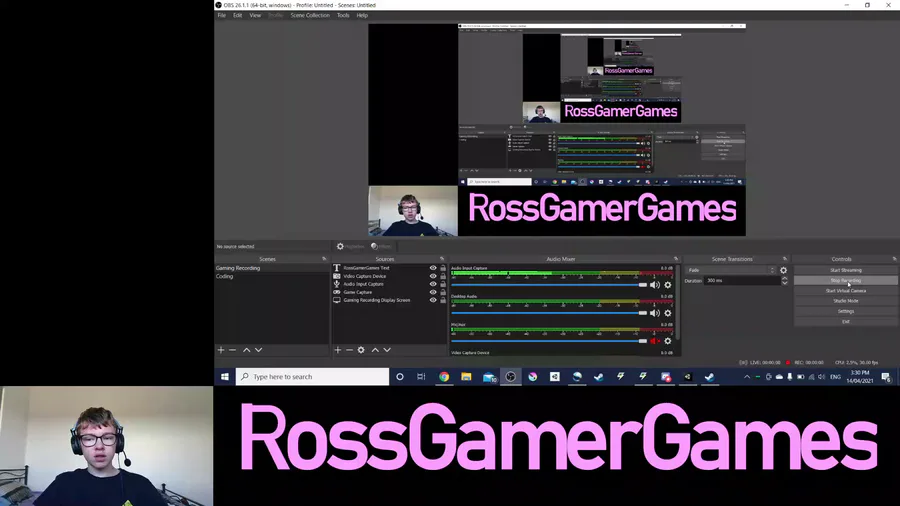
Task: Hide the Video Capture Device source
Action: pos(433,276)
